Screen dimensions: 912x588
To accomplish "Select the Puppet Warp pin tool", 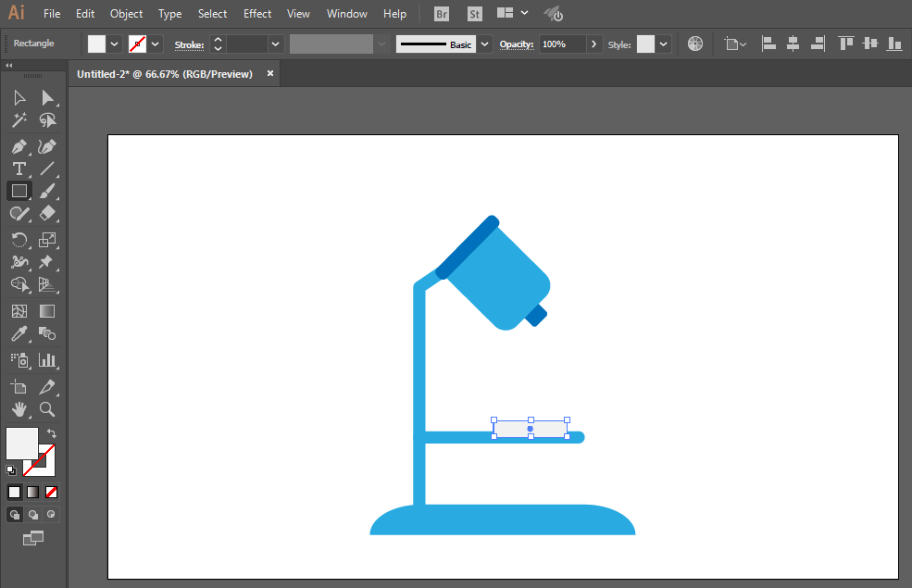I will [x=47, y=262].
